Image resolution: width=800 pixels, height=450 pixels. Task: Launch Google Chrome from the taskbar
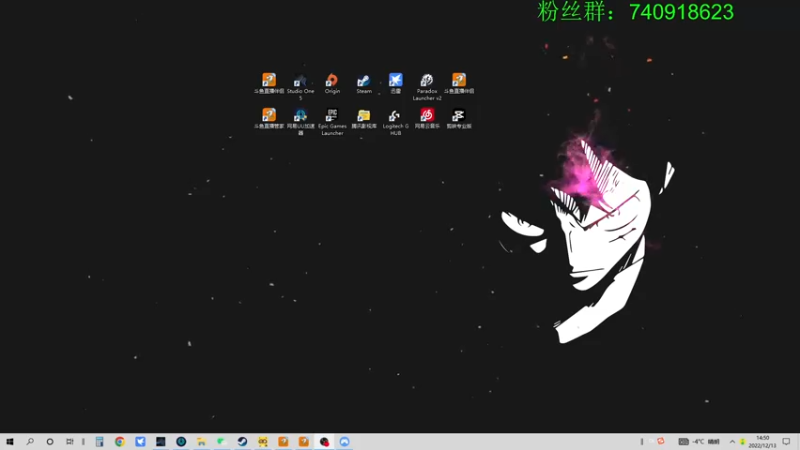120,441
